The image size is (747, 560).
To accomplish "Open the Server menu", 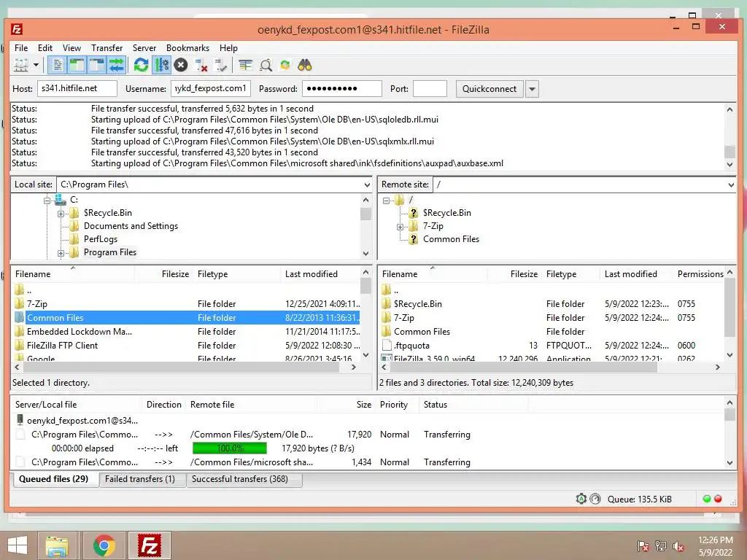I will 144,47.
